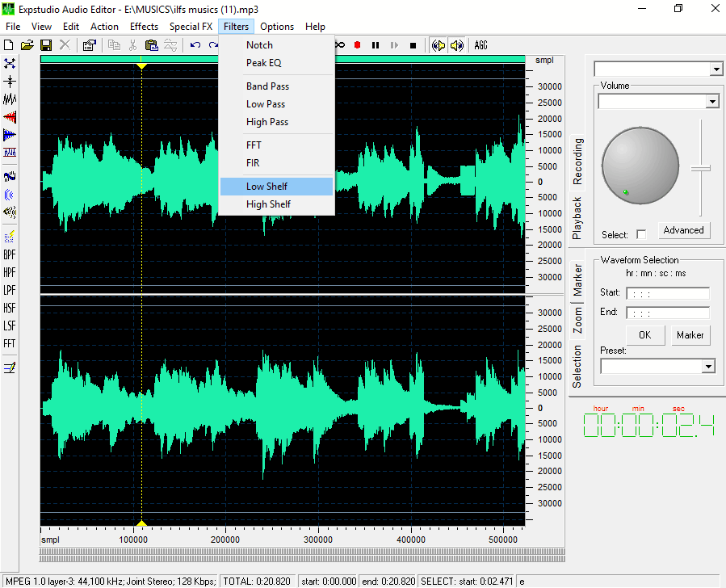Click the End time input field
Screen dimensions: 726x588
click(x=668, y=313)
